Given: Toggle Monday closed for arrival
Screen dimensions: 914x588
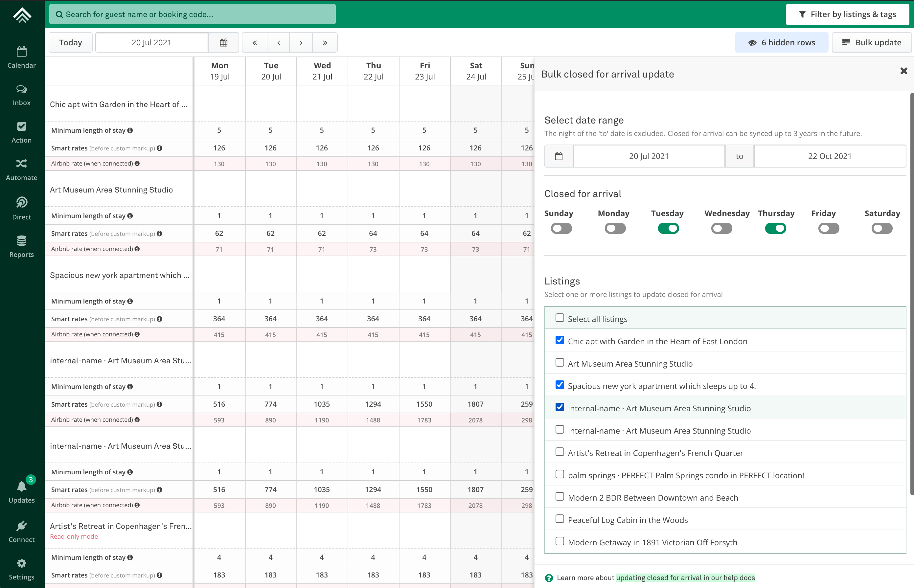Looking at the screenshot, I should pyautogui.click(x=615, y=228).
